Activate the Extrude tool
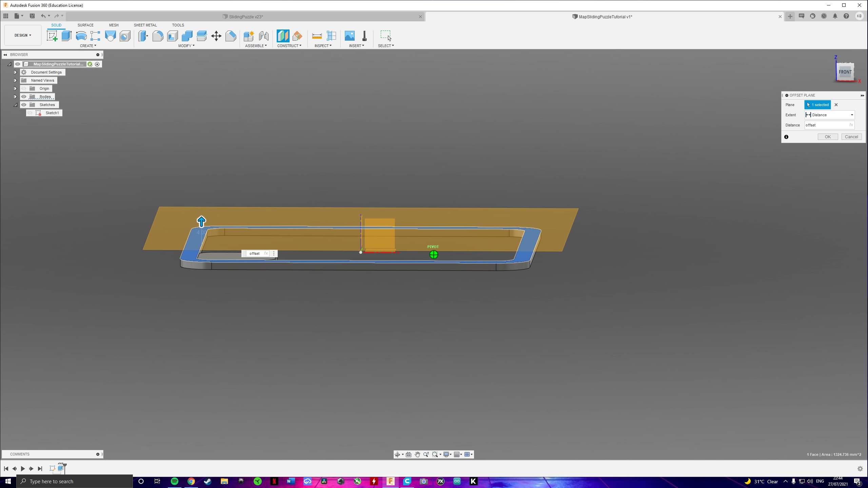The height and width of the screenshot is (488, 868). click(66, 36)
